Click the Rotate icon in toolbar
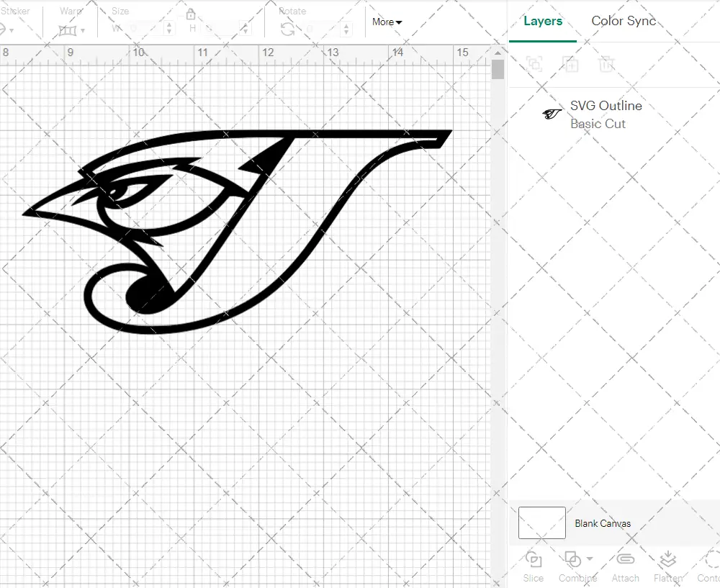 pyautogui.click(x=288, y=30)
